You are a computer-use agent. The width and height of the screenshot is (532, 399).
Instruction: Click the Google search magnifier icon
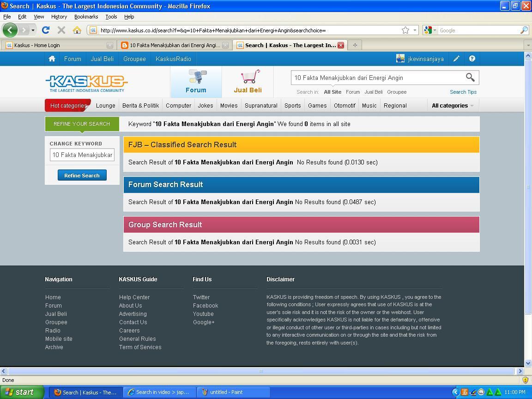pyautogui.click(x=524, y=30)
